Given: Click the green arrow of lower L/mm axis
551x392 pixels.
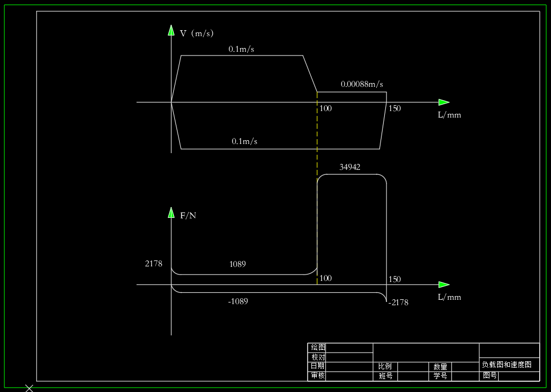Looking at the screenshot, I should coord(444,285).
